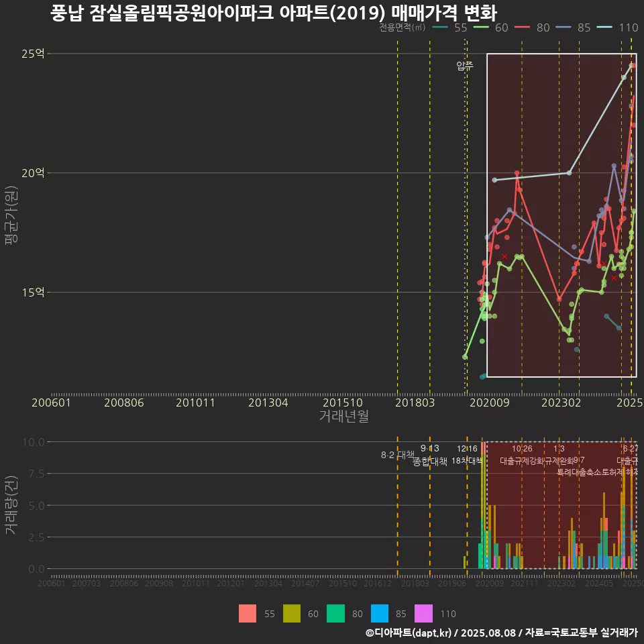Click the 10·26 대출규제강화 policy marker label
The width and height of the screenshot is (644, 644).
click(522, 455)
